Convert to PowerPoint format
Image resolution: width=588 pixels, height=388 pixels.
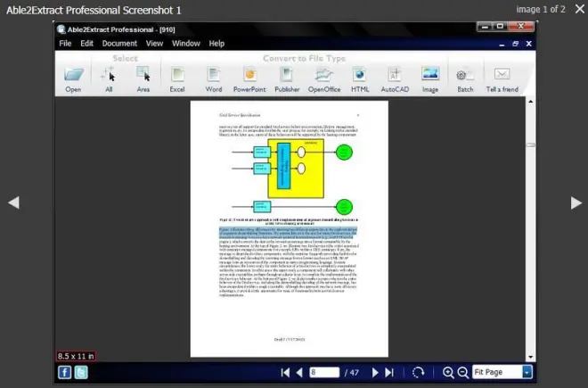[250, 76]
